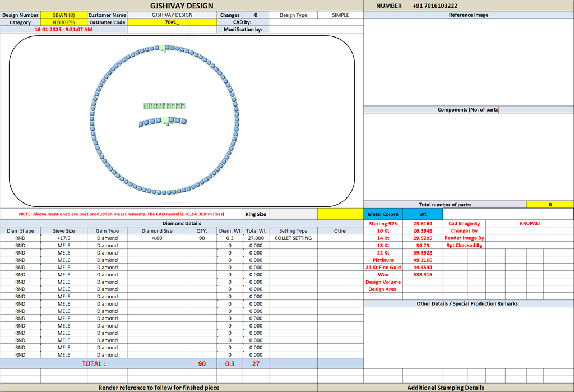Screen dimensions: 574x392
Task: Click the Modification by: label cell
Action: (243, 30)
